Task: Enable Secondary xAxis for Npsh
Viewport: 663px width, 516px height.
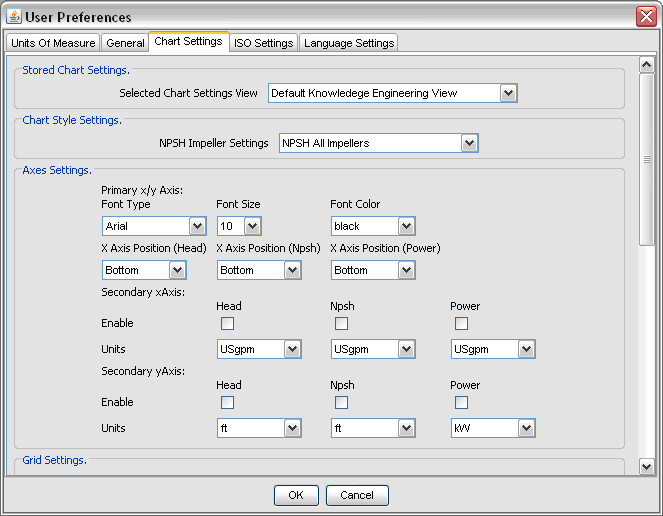Action: coord(342,323)
